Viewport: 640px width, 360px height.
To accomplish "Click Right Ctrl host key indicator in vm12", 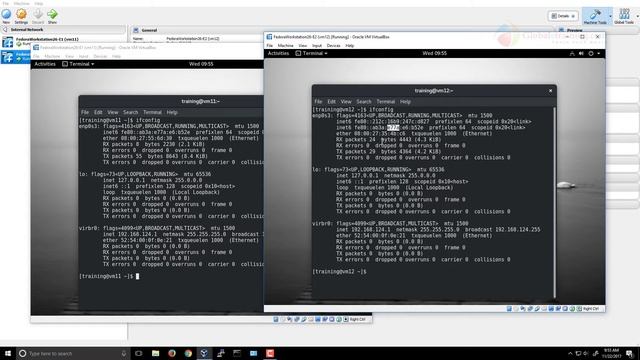I will point(591,309).
